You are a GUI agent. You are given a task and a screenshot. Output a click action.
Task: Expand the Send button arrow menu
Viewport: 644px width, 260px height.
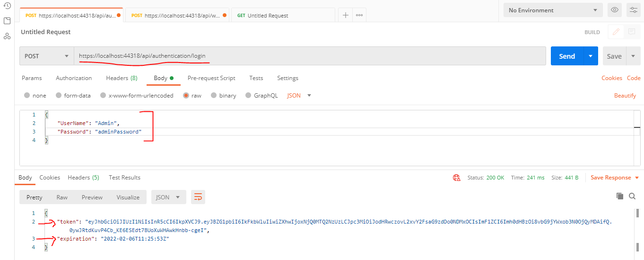(591, 56)
